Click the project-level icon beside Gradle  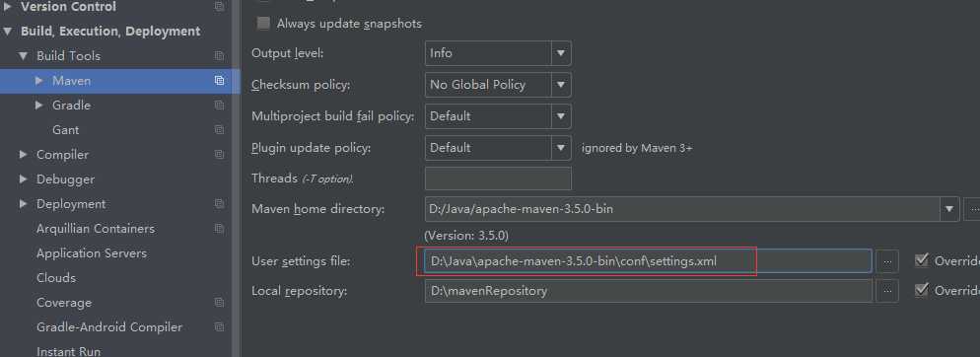pos(219,106)
